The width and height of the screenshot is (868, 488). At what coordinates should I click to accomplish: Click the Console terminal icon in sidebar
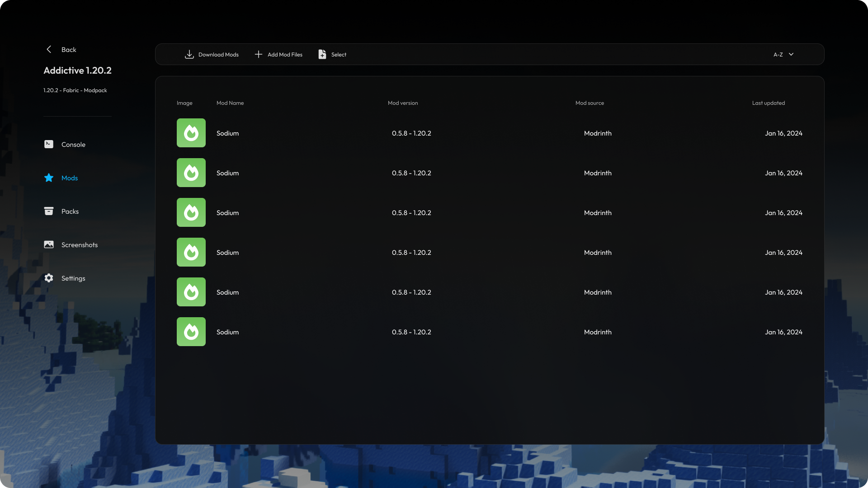pyautogui.click(x=49, y=144)
